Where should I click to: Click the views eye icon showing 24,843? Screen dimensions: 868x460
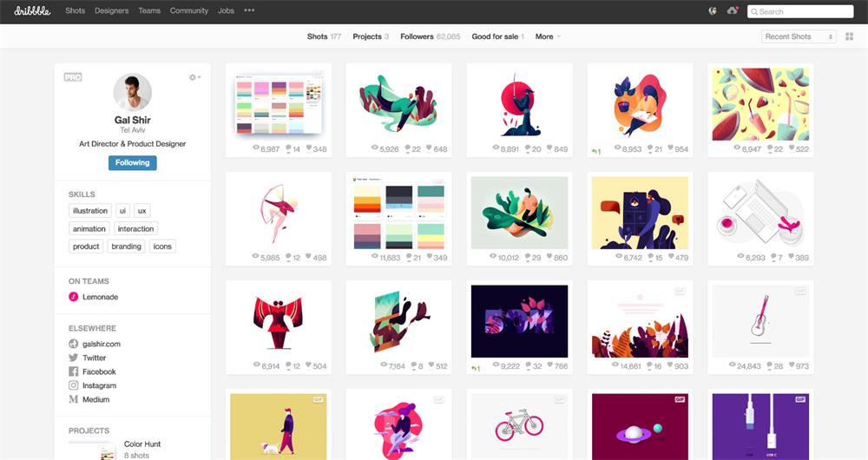pyautogui.click(x=733, y=365)
